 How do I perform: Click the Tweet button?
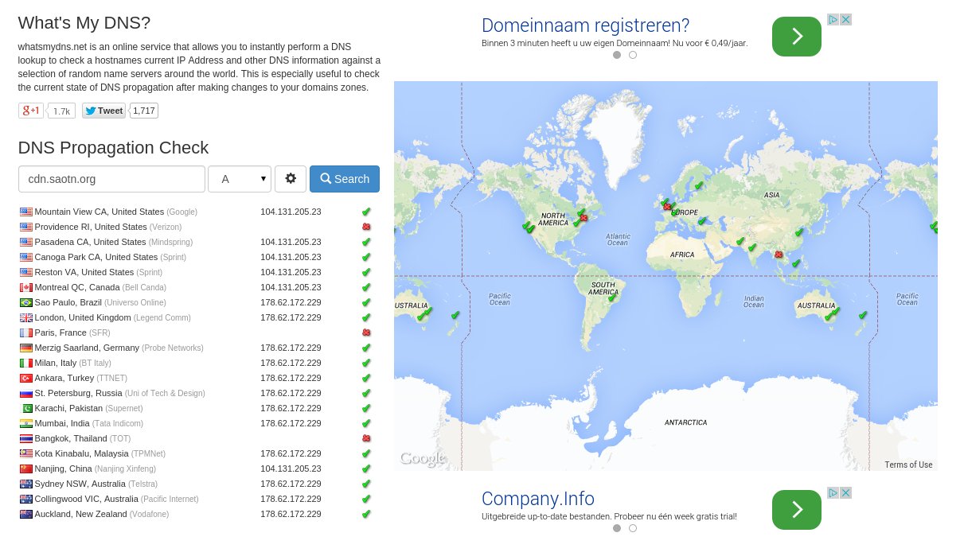pos(103,111)
